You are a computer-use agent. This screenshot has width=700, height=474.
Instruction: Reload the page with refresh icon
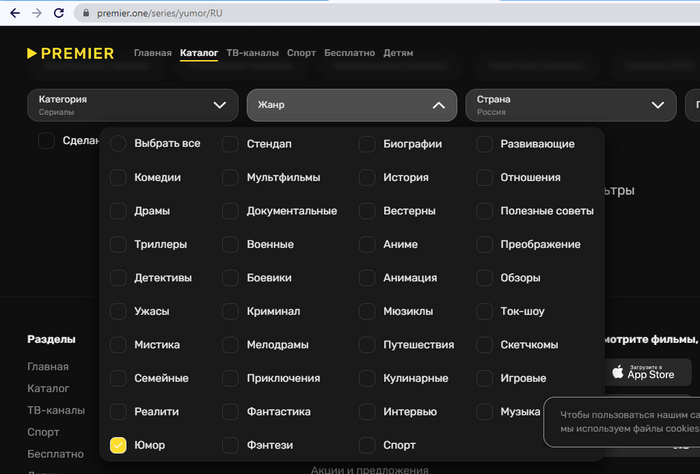pos(60,13)
